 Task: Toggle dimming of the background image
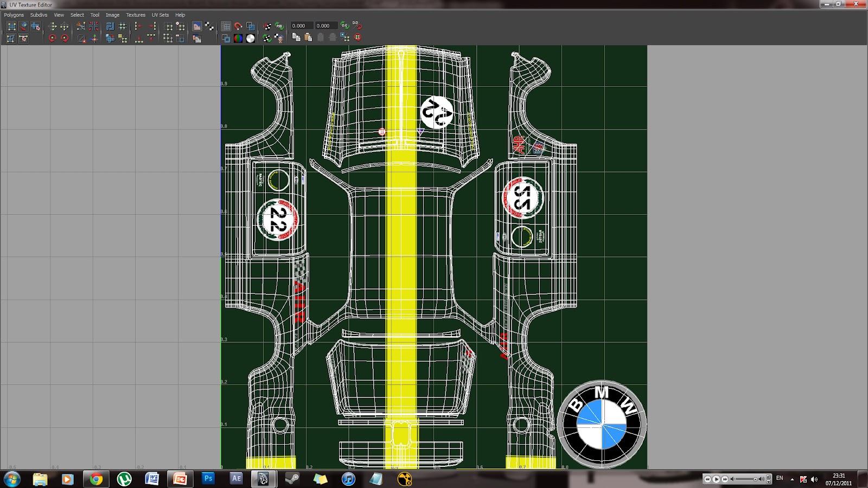click(197, 38)
